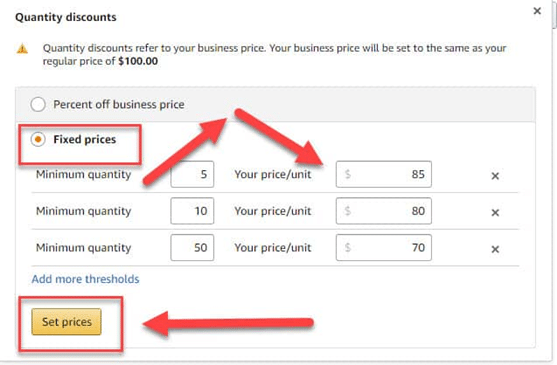
Task: Remove the minimum quantity 5 threshold row
Action: point(495,175)
